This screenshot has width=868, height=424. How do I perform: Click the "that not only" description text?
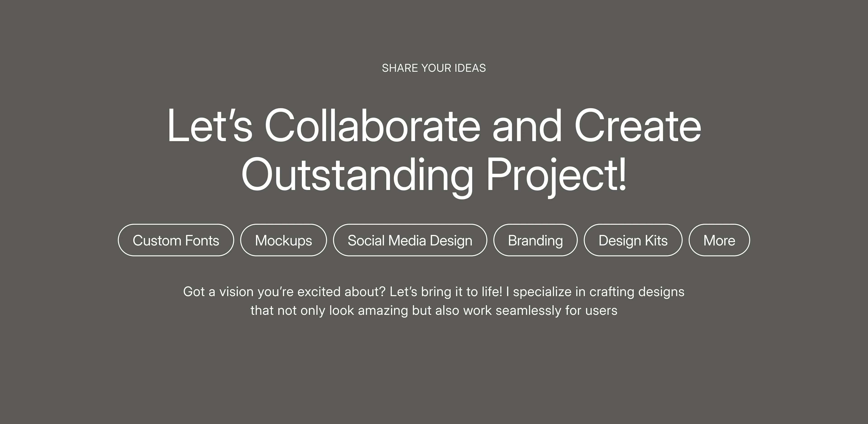[x=288, y=310]
